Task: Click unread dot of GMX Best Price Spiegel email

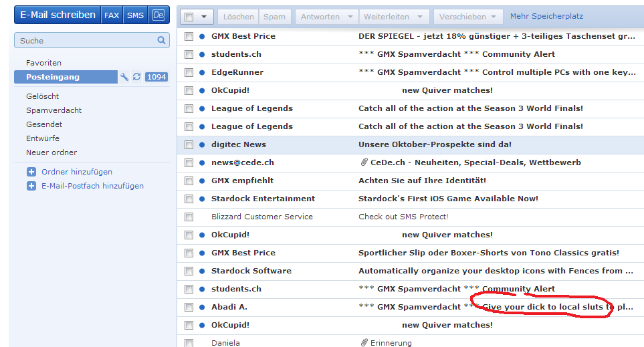Action: 202,36
